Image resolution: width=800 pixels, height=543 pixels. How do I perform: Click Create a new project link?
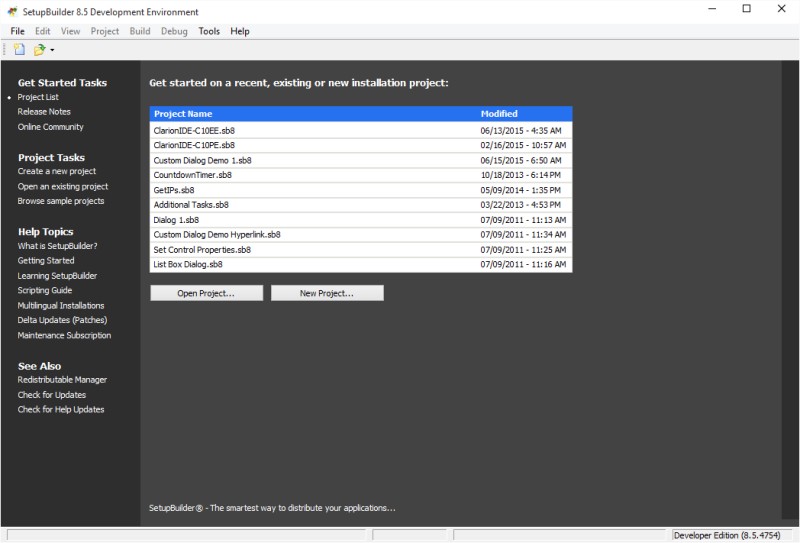tap(56, 171)
